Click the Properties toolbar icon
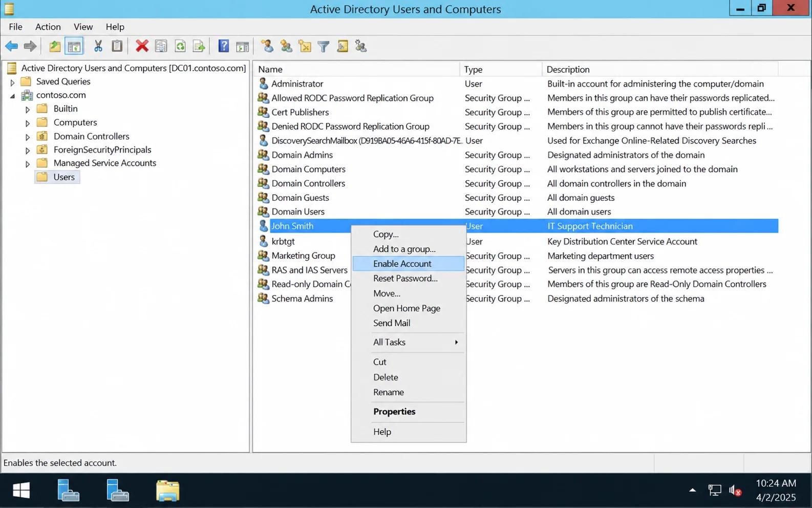 point(161,47)
